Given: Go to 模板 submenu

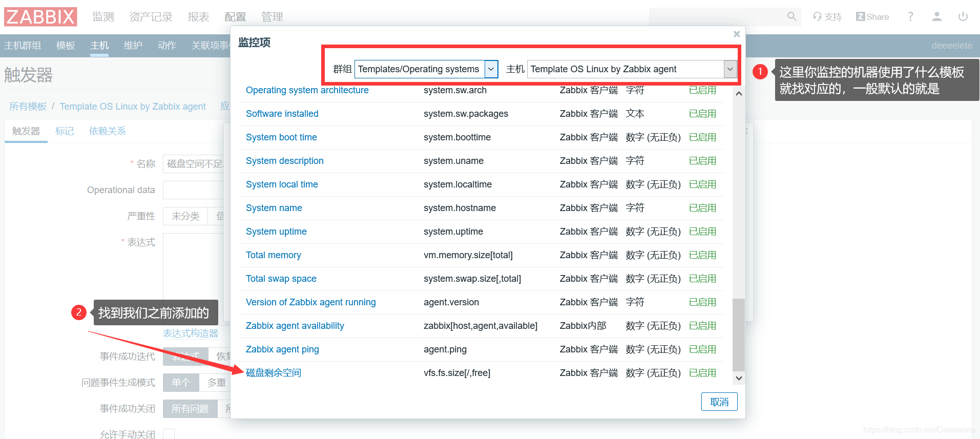Looking at the screenshot, I should [x=66, y=46].
